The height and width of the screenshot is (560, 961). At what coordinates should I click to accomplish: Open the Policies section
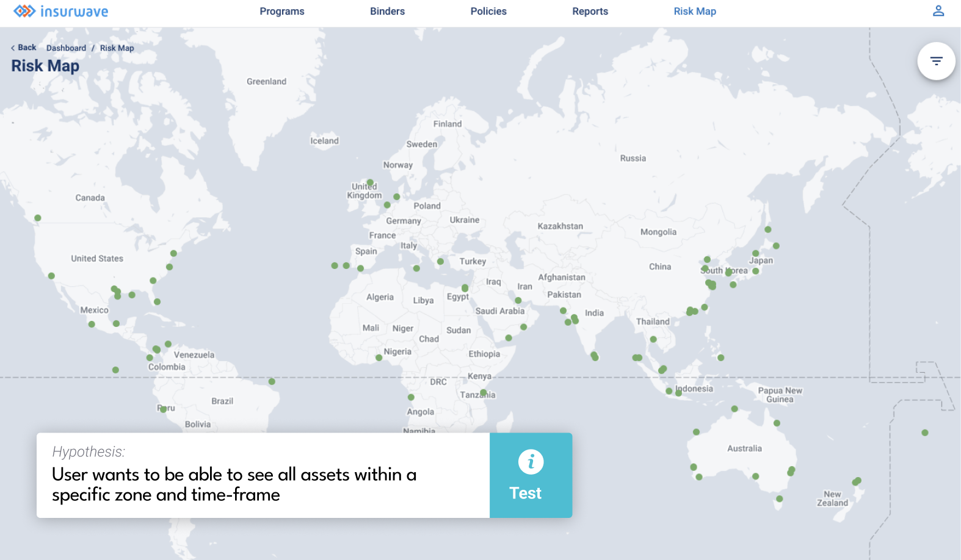click(488, 11)
